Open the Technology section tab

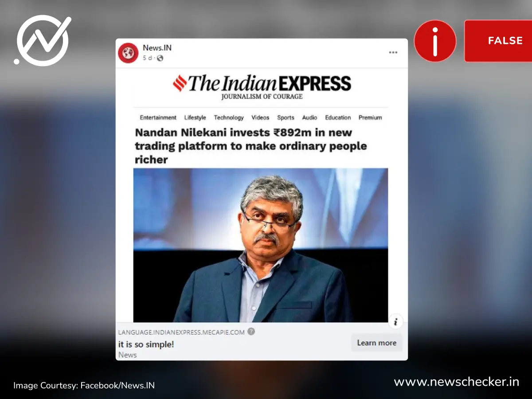click(229, 117)
